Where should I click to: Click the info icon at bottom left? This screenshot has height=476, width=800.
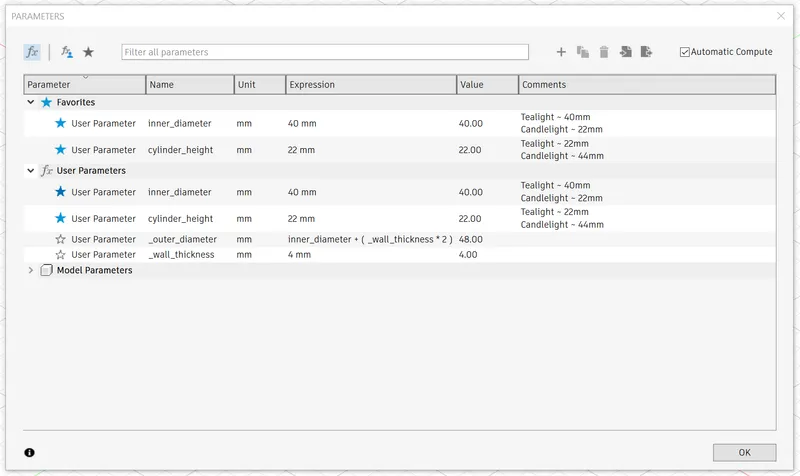29,453
